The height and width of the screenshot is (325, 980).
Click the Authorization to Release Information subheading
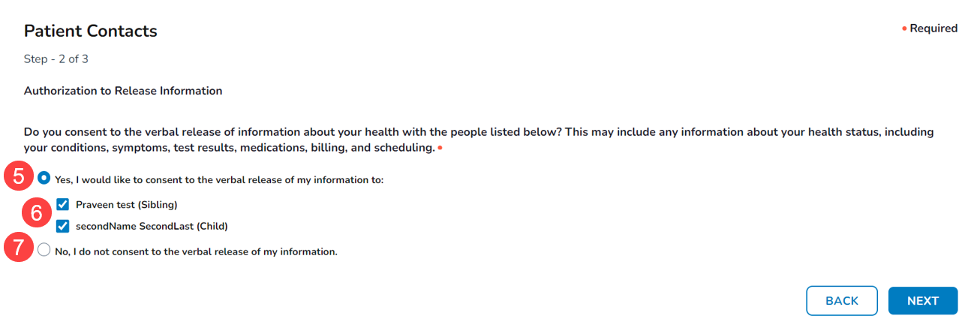[x=123, y=91]
